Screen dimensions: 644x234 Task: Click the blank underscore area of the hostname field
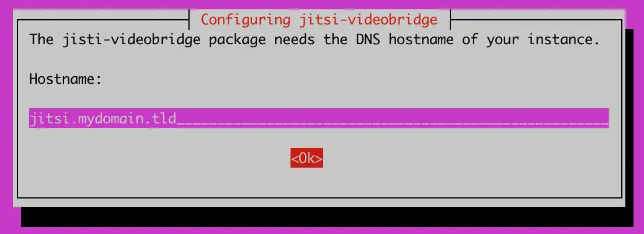click(392, 118)
